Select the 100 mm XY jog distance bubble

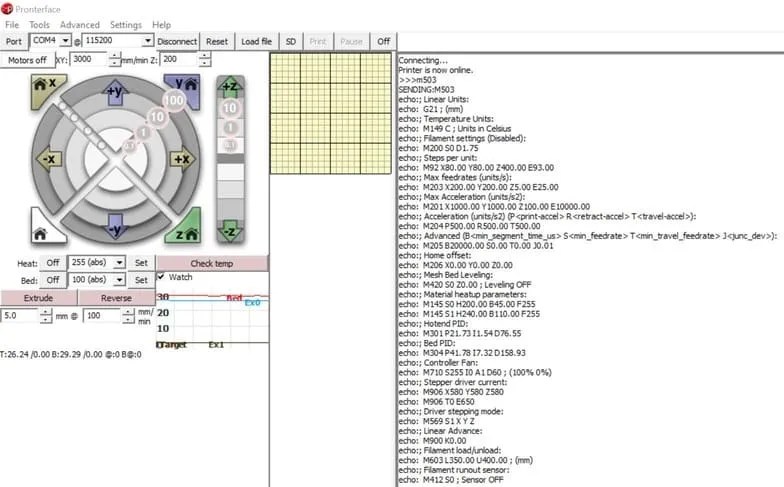coord(174,100)
